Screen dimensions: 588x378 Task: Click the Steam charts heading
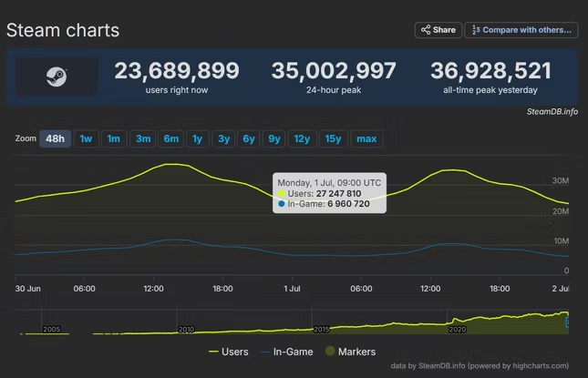coord(63,30)
